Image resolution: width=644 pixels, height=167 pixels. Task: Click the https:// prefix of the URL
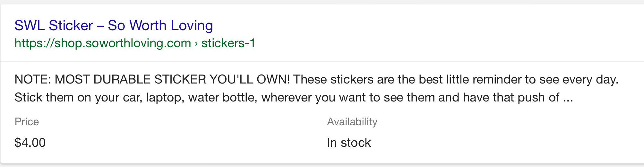(x=34, y=43)
